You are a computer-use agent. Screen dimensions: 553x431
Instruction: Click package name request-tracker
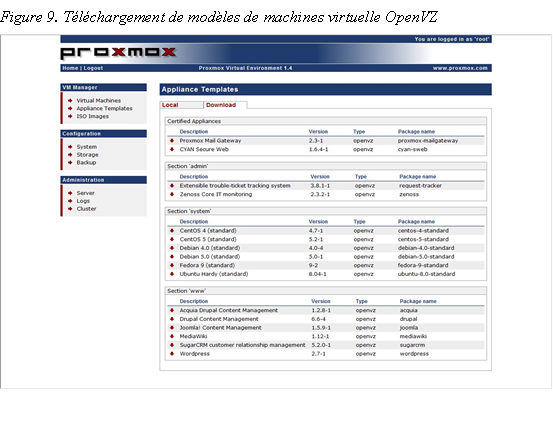click(420, 186)
